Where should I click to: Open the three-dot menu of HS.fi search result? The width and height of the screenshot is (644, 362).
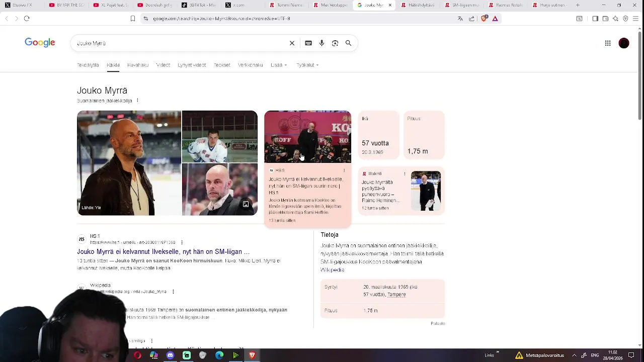182,242
